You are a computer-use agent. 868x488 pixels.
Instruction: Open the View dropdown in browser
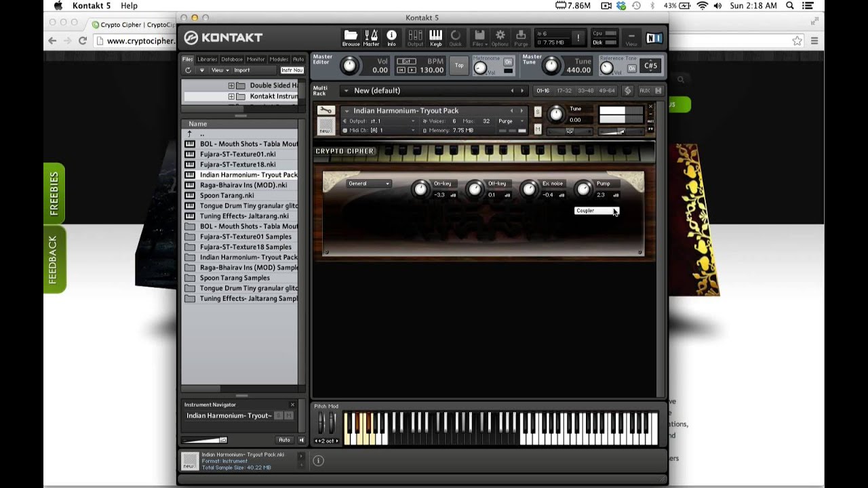(x=219, y=70)
